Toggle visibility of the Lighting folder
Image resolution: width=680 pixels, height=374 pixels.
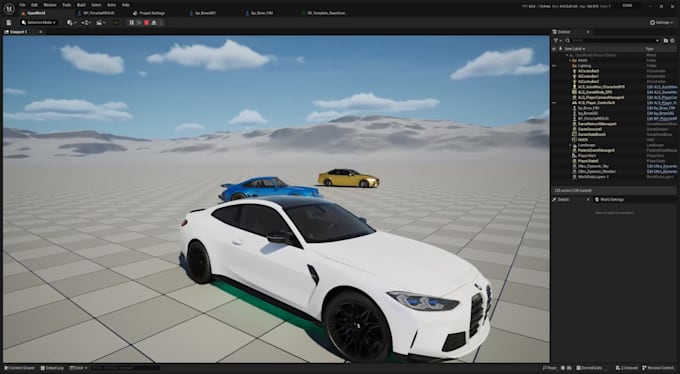554,66
